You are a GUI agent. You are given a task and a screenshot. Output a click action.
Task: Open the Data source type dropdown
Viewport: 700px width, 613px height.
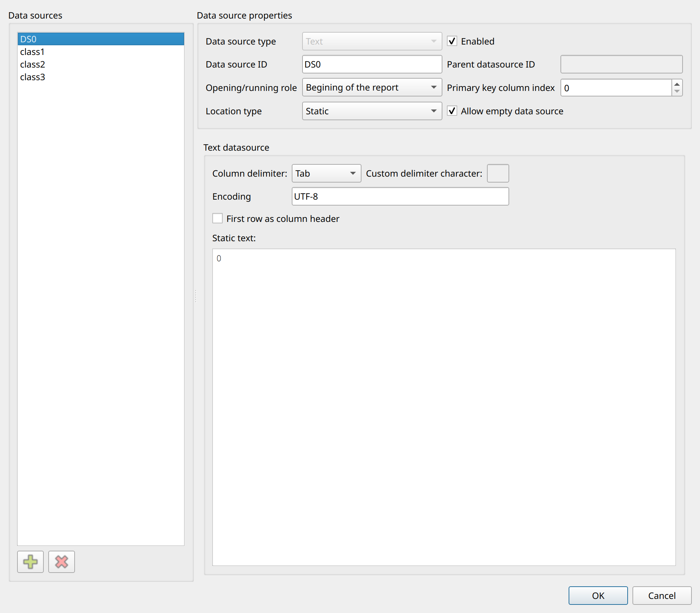click(x=372, y=41)
